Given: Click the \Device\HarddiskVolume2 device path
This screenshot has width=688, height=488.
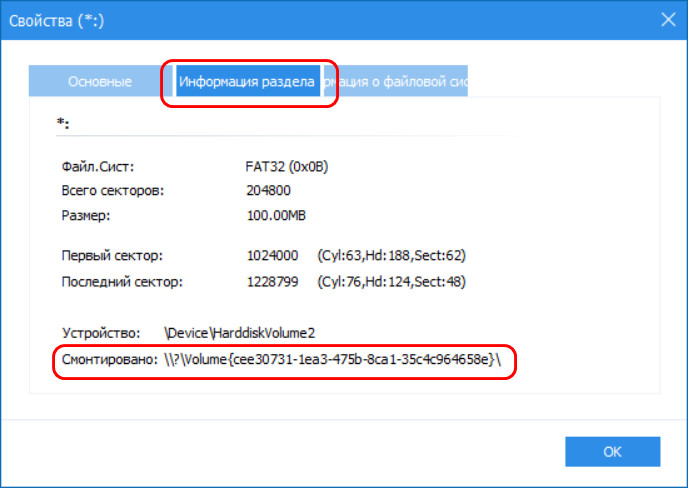Looking at the screenshot, I should pos(240,333).
